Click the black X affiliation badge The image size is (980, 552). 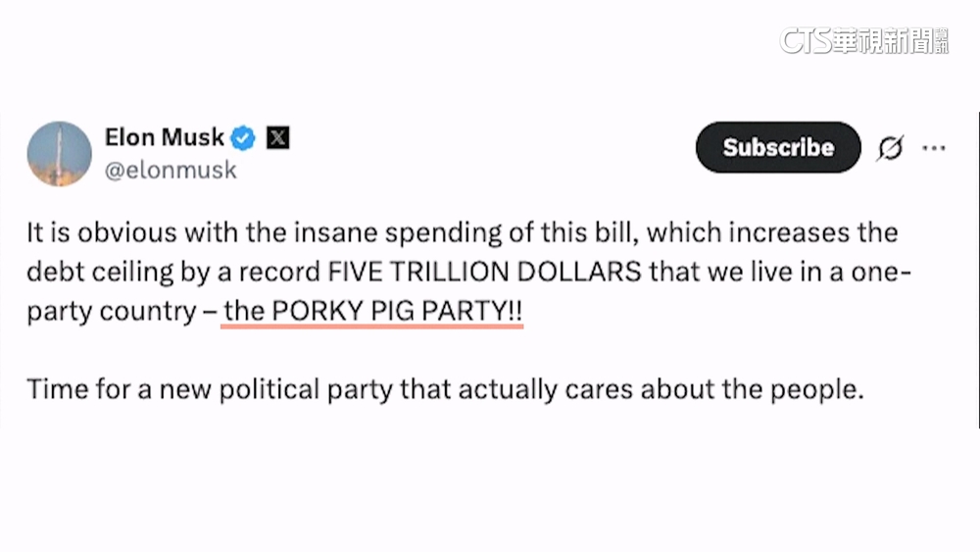pyautogui.click(x=277, y=138)
